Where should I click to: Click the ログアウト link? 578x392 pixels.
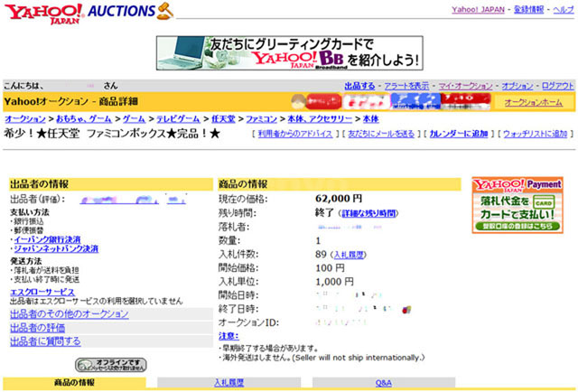[558, 86]
